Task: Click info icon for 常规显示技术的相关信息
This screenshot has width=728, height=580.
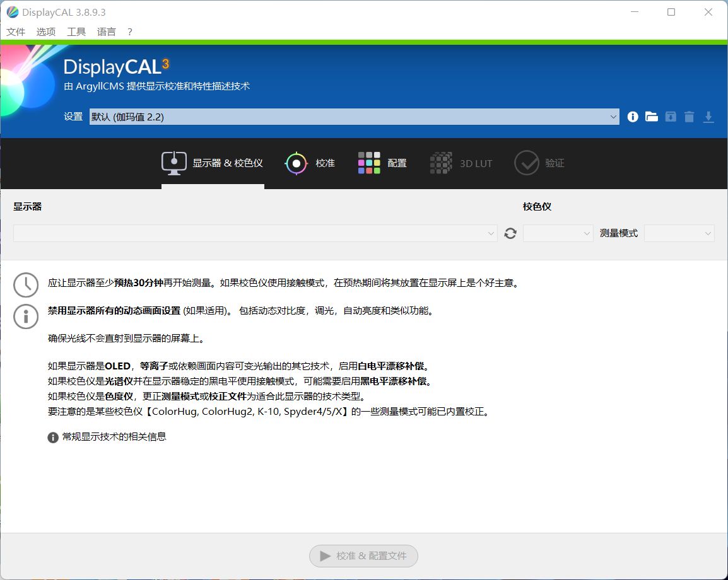Action: [x=54, y=437]
